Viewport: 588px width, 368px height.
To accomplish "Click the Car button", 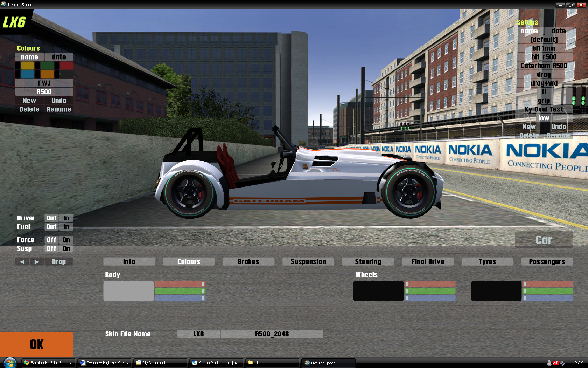I will click(544, 240).
